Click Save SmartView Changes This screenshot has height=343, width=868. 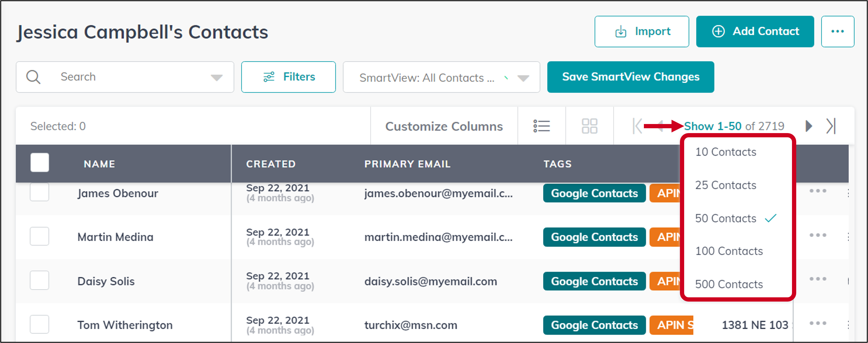(631, 77)
